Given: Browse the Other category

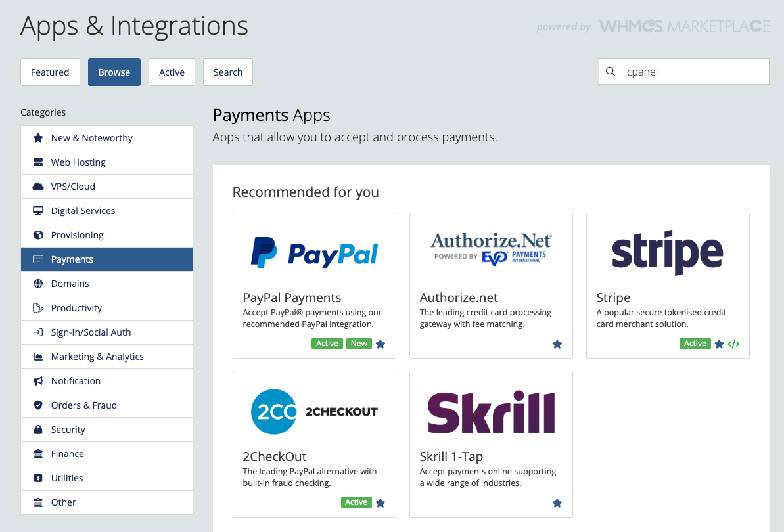Looking at the screenshot, I should 106,502.
